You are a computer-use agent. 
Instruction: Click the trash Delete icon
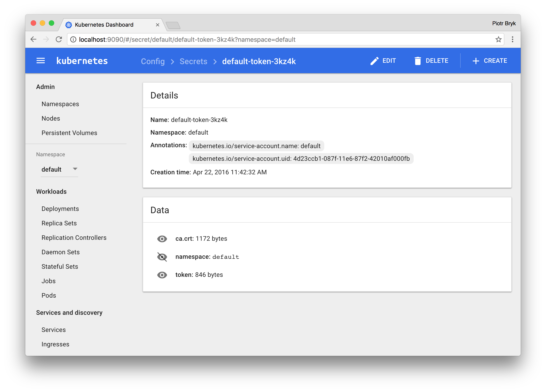(x=418, y=61)
